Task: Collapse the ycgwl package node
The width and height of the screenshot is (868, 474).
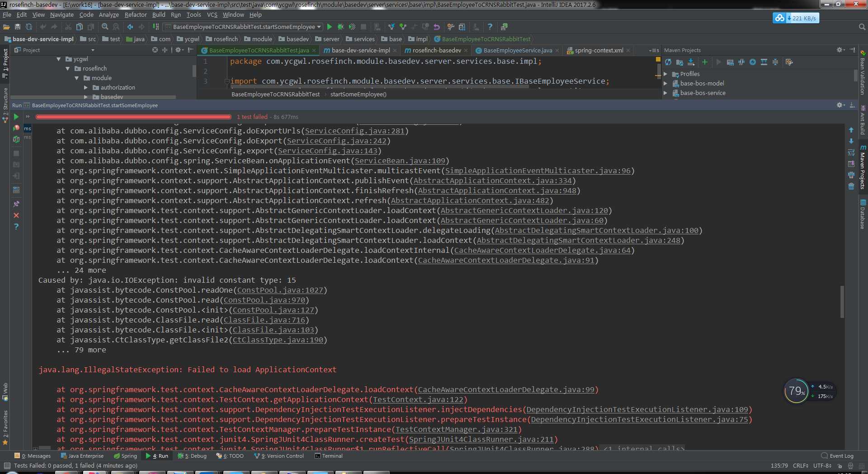Action: coord(59,59)
